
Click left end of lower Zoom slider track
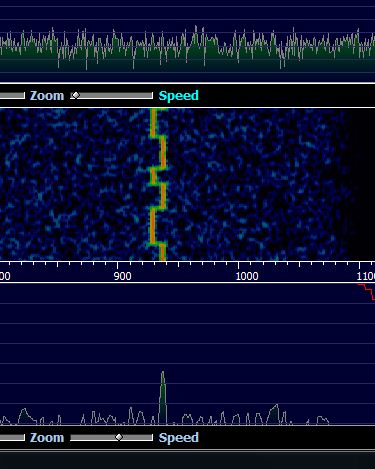click(73, 437)
